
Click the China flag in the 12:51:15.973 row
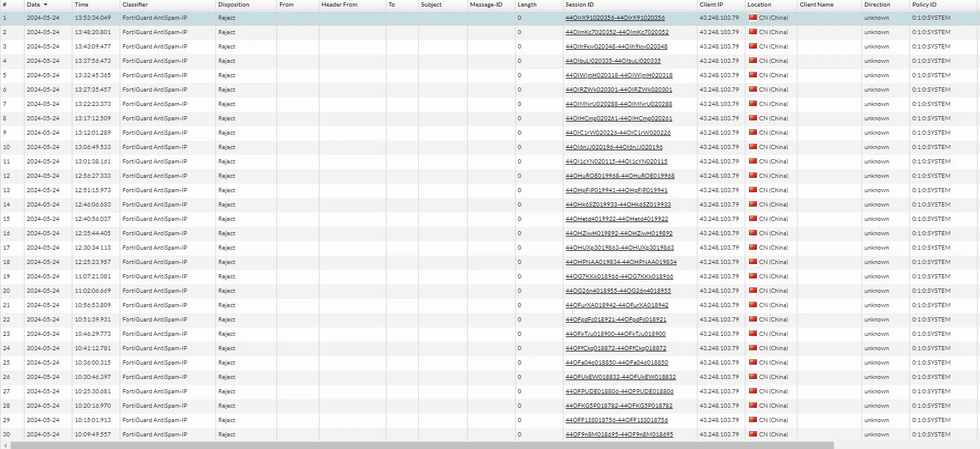click(753, 190)
